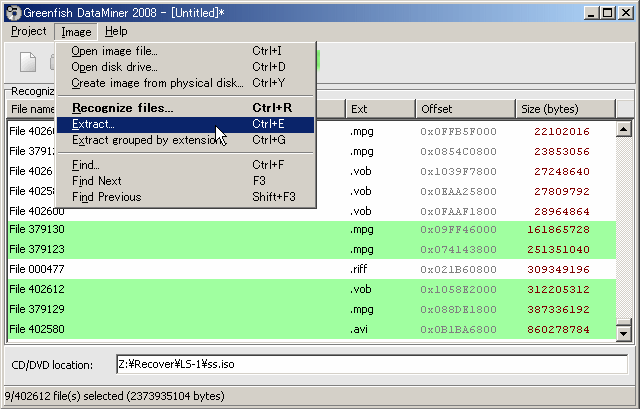Open the Help menu
Viewport: 640px width, 409px height.
(x=116, y=31)
